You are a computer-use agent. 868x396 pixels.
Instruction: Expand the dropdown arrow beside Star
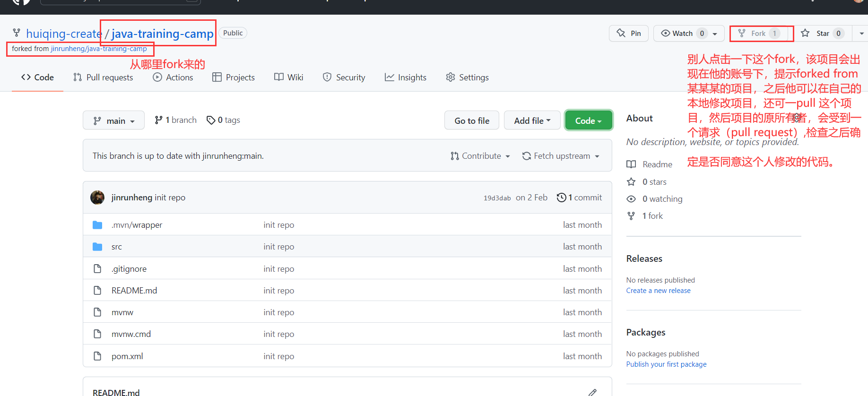[x=861, y=34]
